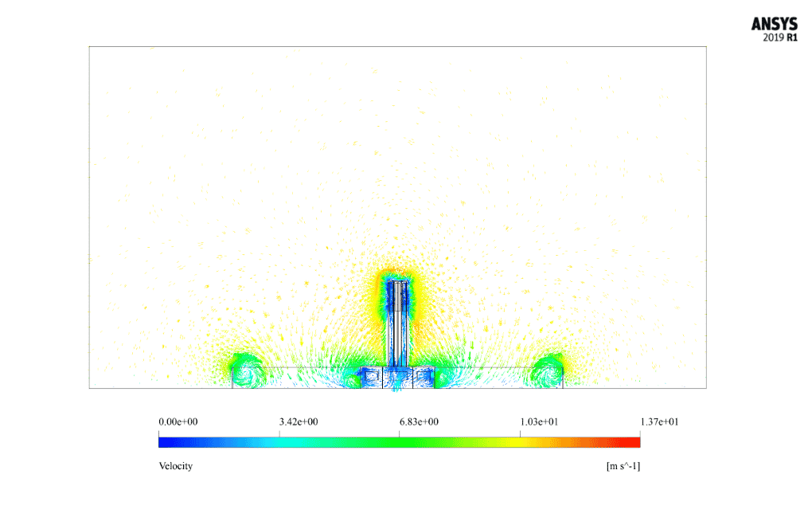Select the 6.83e+00 legend value
Screen dimensions: 812x529
coord(420,421)
